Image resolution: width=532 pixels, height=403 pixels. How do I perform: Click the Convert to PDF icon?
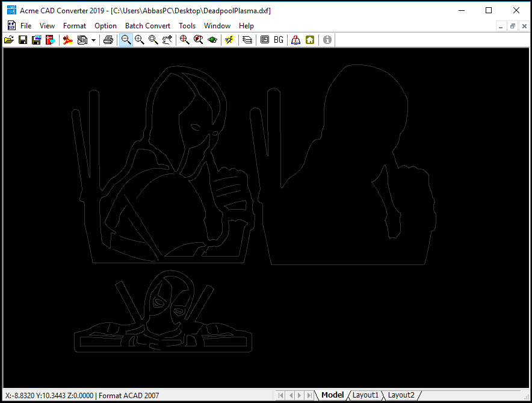(x=68, y=40)
